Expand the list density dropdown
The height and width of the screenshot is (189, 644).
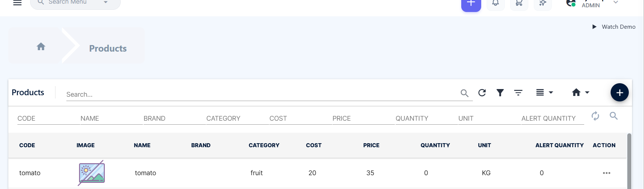point(544,92)
